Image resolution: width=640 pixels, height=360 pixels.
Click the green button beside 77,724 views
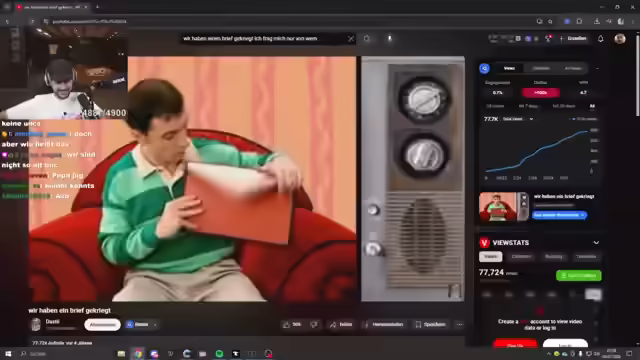pyautogui.click(x=579, y=276)
